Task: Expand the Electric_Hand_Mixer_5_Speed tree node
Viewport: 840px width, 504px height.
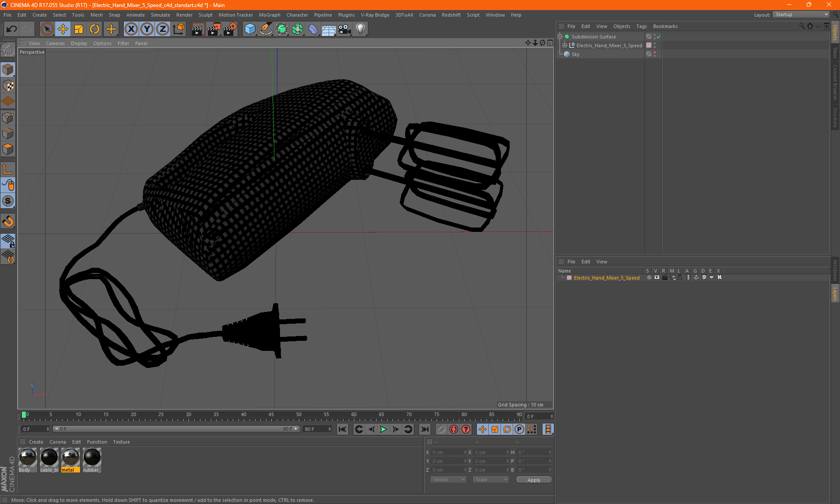Action: pyautogui.click(x=565, y=45)
